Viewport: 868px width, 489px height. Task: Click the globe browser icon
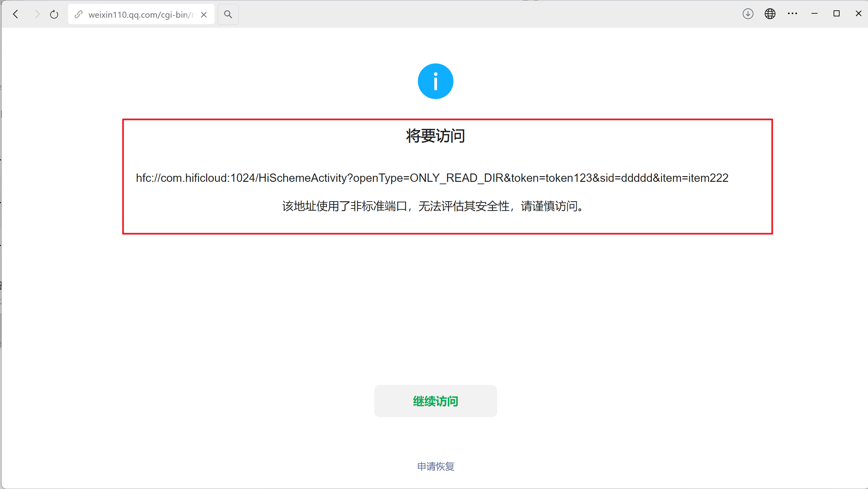point(770,14)
